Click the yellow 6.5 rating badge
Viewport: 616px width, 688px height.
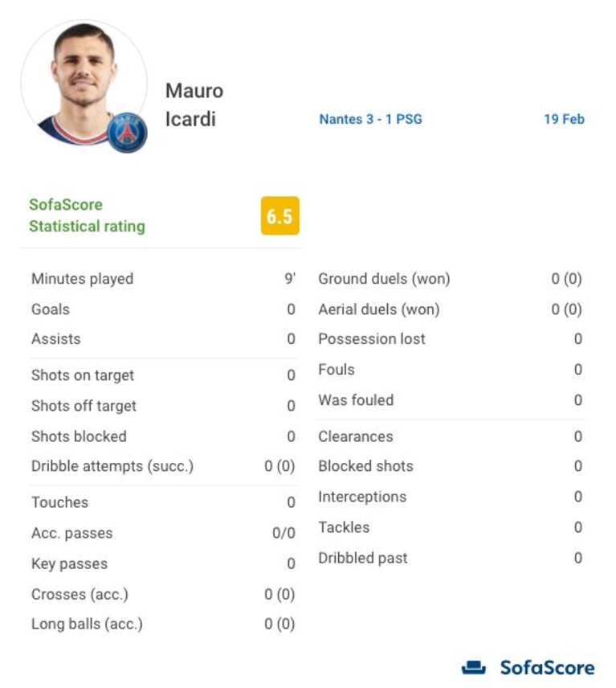coord(280,216)
